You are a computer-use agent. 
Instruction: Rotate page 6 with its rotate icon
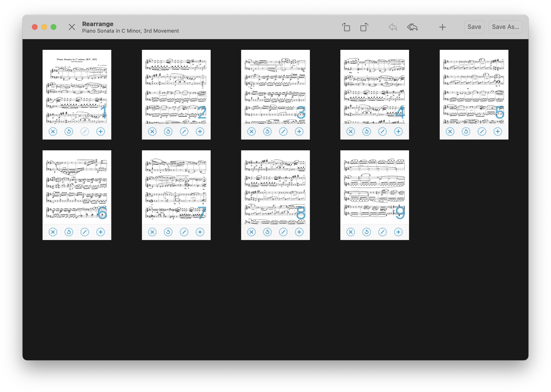[69, 232]
